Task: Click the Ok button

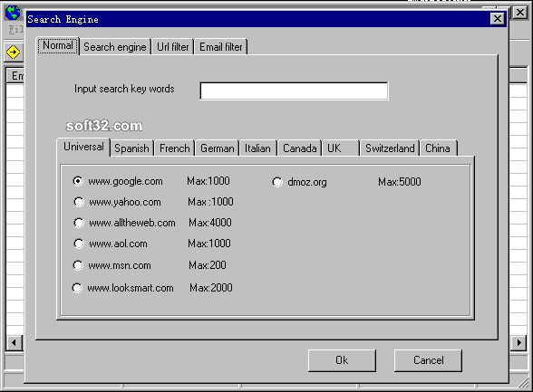Action: click(x=342, y=360)
